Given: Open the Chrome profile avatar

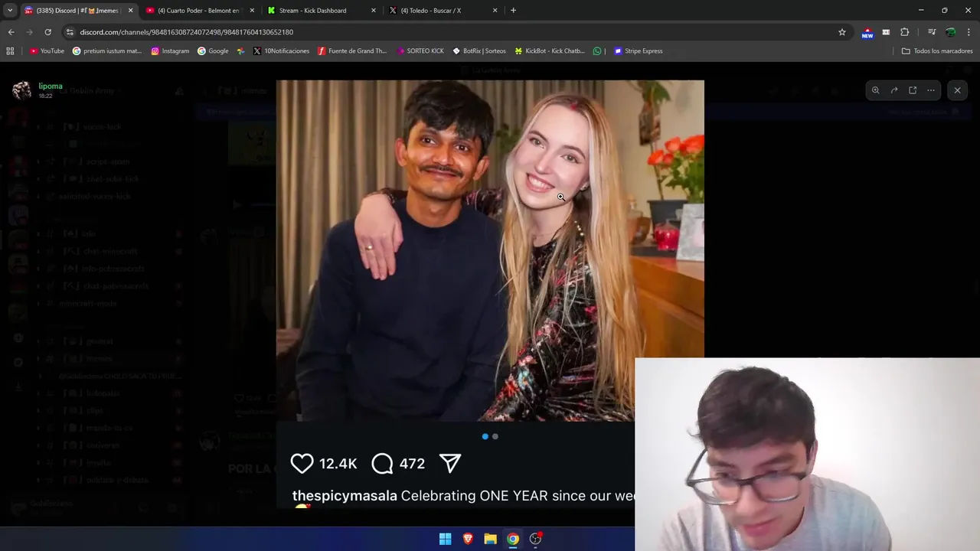Looking at the screenshot, I should [x=950, y=32].
